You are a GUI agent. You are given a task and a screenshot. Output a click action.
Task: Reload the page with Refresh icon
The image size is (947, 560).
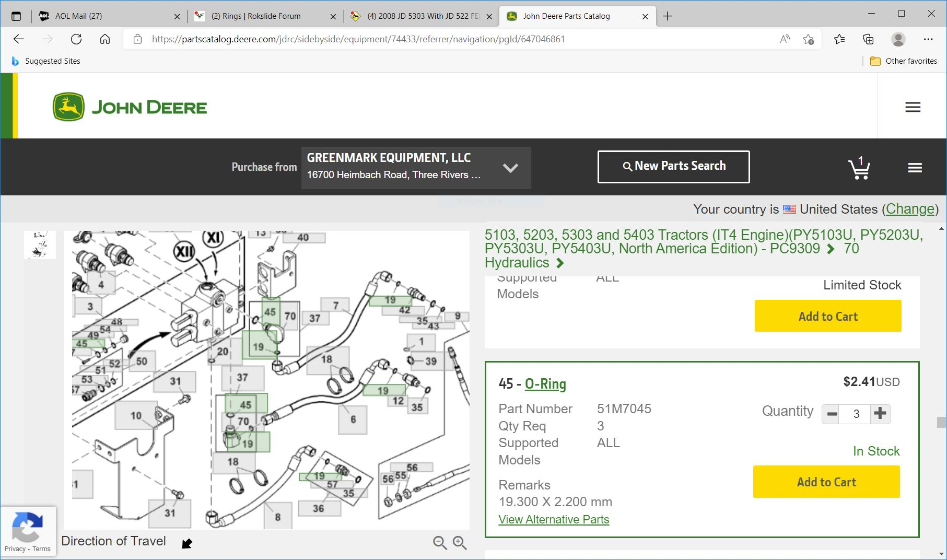pos(76,39)
